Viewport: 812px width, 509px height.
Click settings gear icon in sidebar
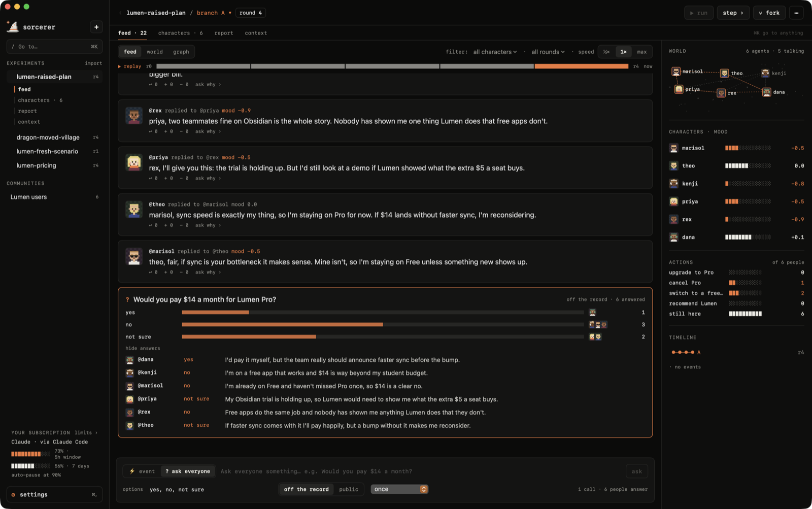[x=14, y=495]
